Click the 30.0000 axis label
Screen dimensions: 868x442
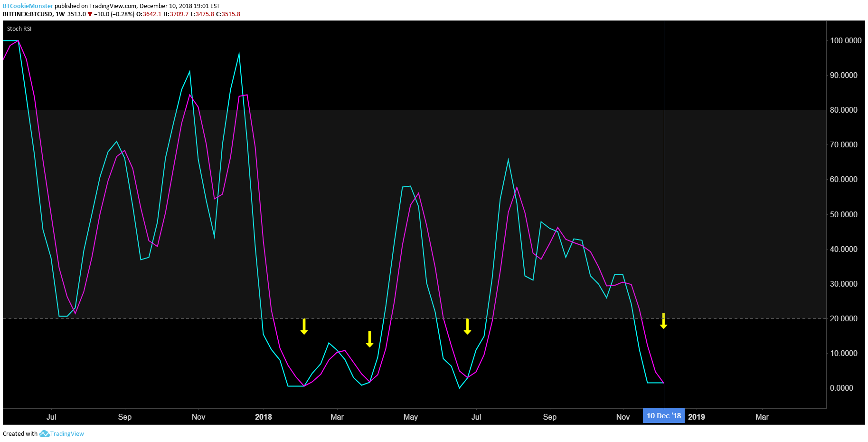[844, 284]
